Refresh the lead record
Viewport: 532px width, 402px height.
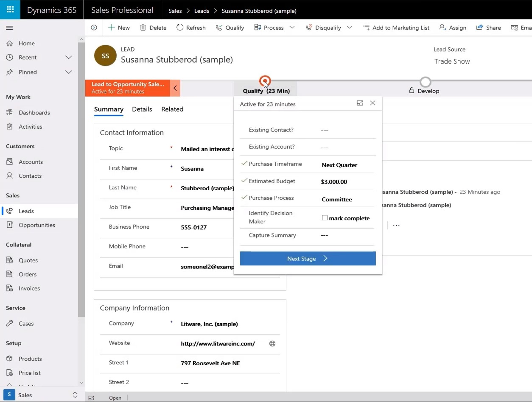pos(191,28)
